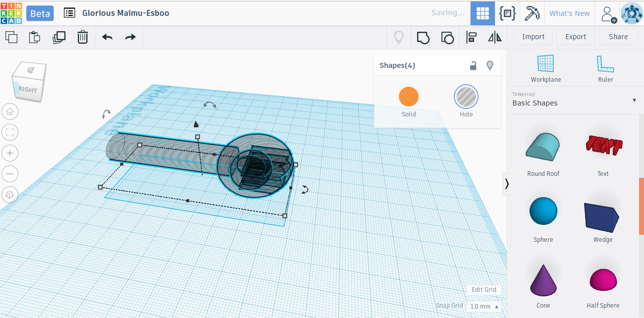644x318 pixels.
Task: Copy the selected shapes
Action: [x=11, y=37]
